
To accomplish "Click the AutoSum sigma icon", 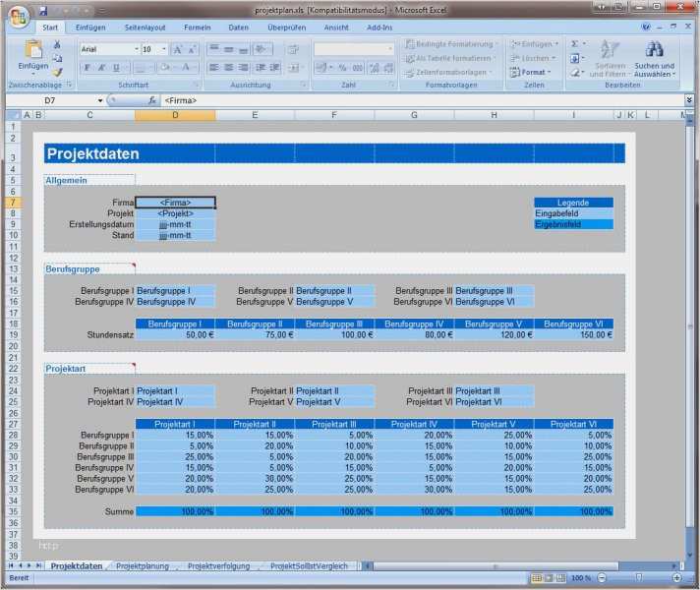I will click(575, 44).
